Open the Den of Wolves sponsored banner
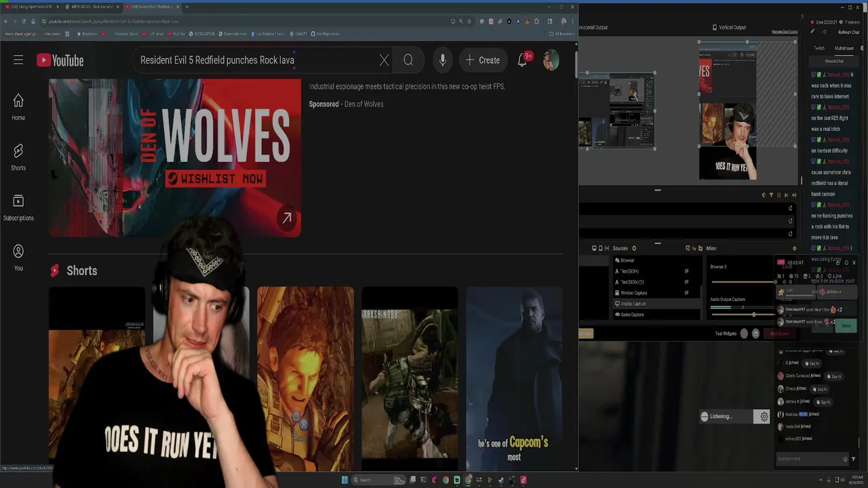This screenshot has width=868, height=488. [x=175, y=158]
